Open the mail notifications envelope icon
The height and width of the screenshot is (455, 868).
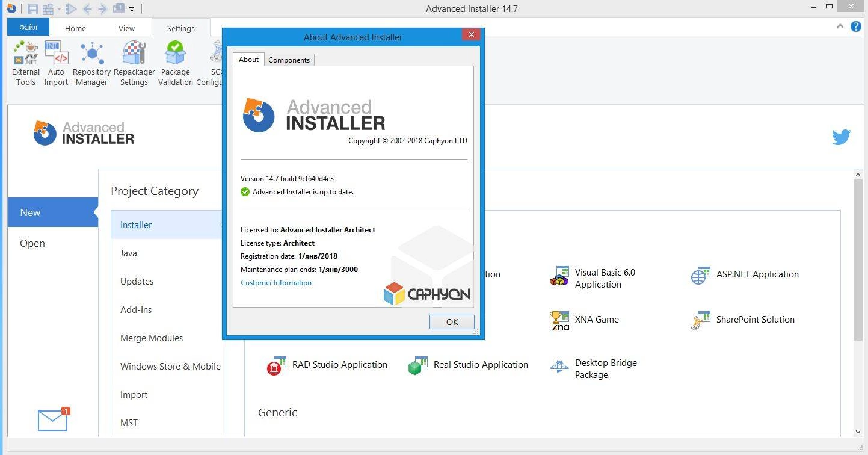click(54, 419)
